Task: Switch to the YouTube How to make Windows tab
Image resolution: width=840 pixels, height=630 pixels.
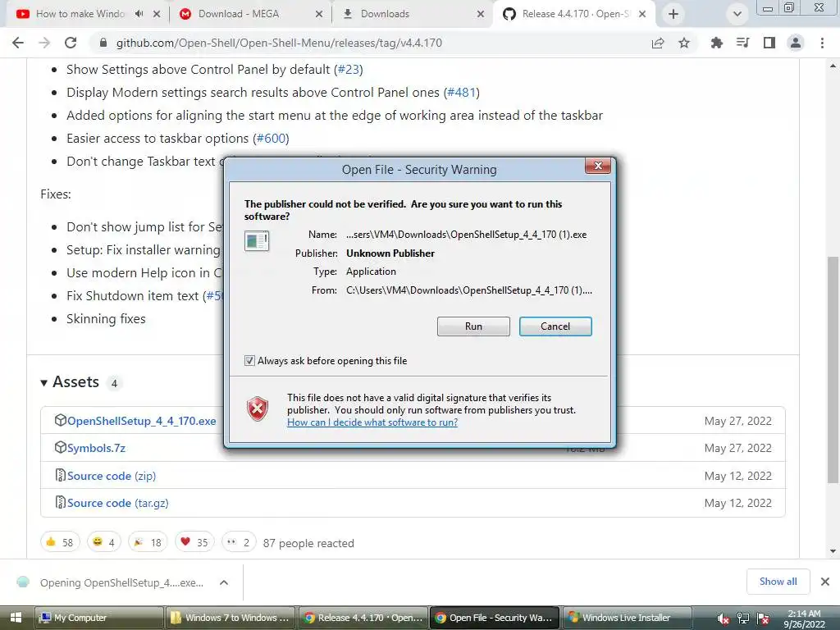Action: (x=80, y=14)
